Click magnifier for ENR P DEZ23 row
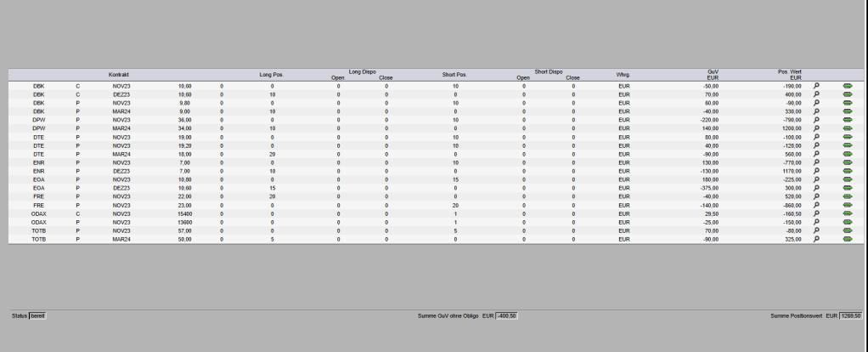The height and width of the screenshot is (352, 868). tap(816, 171)
